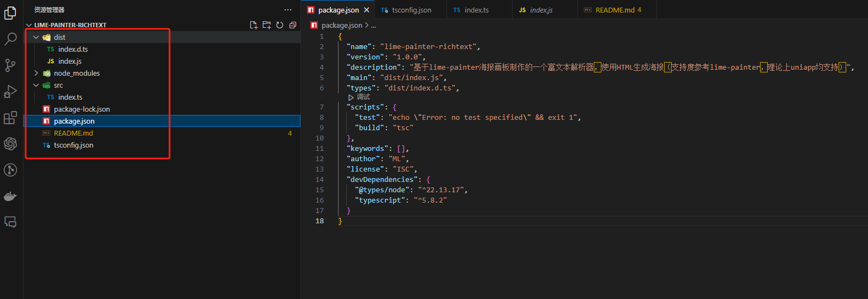Open the Extensions view
The image size is (868, 299).
pos(10,118)
